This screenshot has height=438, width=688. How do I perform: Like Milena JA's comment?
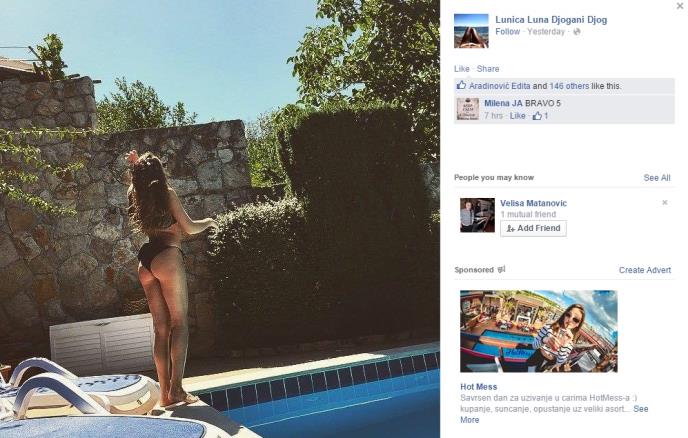(x=517, y=116)
